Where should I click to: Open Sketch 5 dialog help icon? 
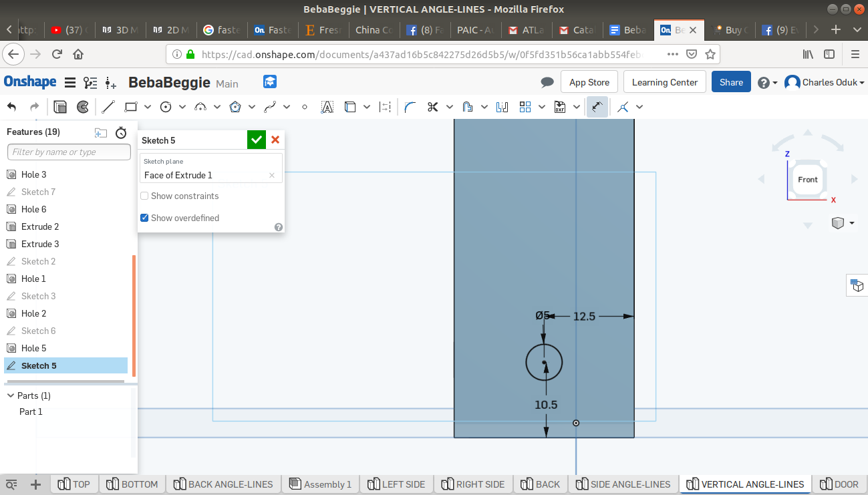pyautogui.click(x=279, y=227)
